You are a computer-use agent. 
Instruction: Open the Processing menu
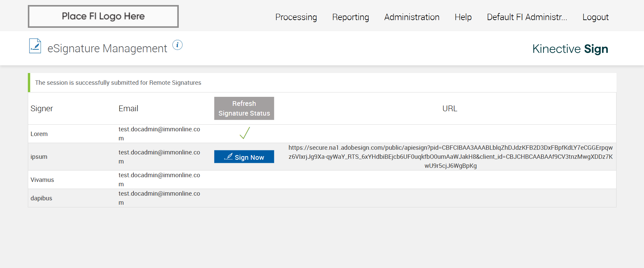tap(296, 17)
